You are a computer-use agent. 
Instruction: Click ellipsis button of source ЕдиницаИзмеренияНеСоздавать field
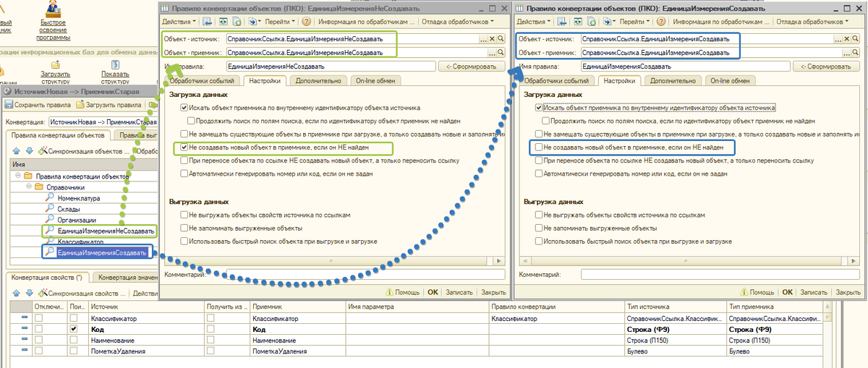483,38
